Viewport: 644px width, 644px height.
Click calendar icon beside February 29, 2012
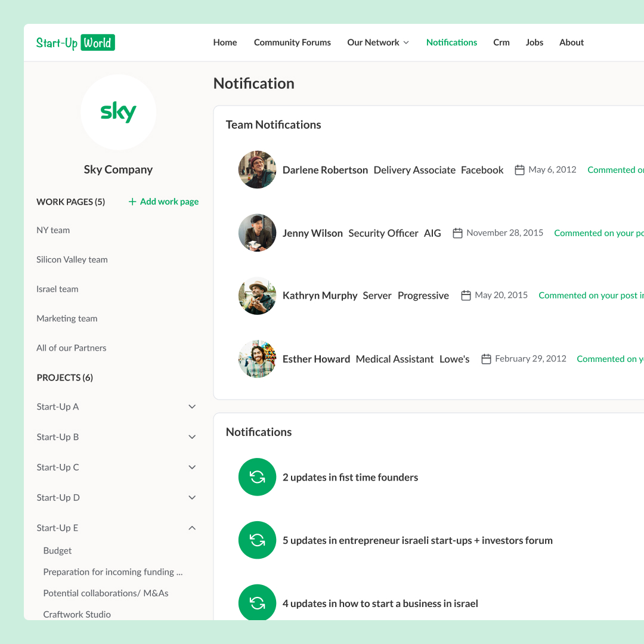coord(486,359)
